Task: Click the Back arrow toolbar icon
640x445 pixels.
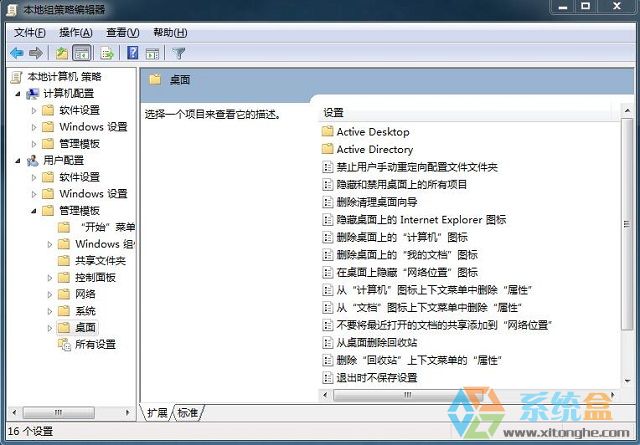Action: (17, 53)
